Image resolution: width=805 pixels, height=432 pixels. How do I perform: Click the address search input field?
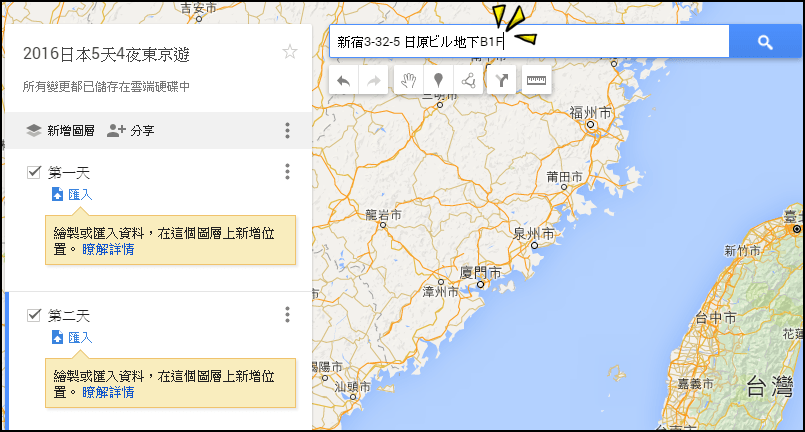[529, 42]
